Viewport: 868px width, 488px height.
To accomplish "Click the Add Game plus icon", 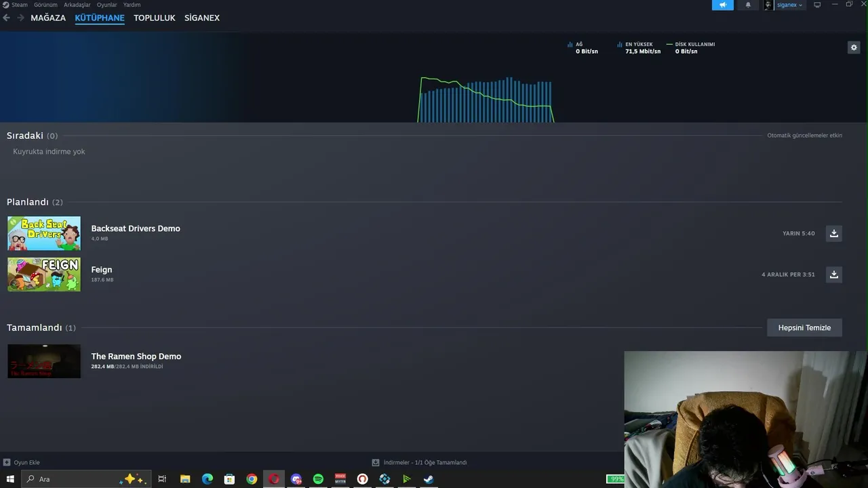I will point(7,462).
